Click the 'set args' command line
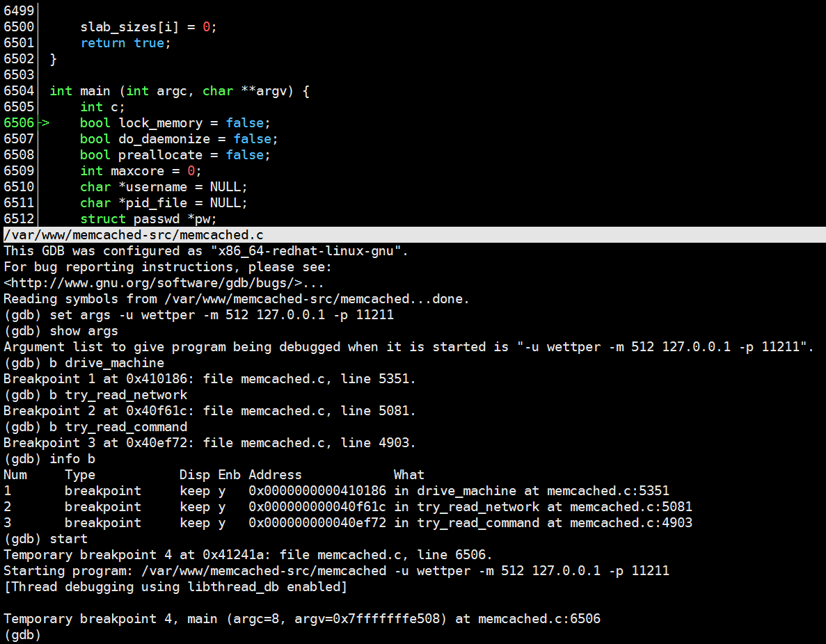The image size is (826, 644). (x=198, y=315)
